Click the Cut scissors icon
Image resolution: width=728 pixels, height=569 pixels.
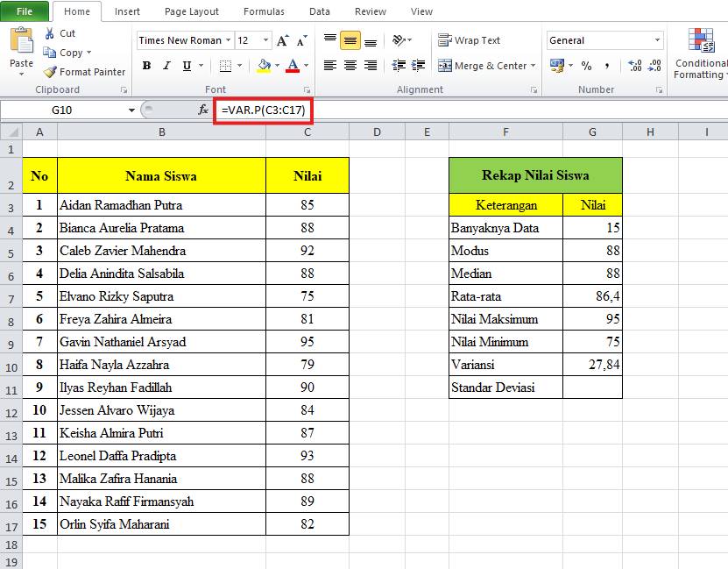click(x=50, y=33)
